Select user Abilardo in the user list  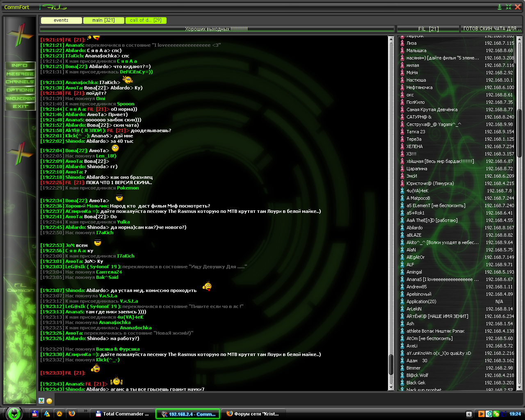[414, 228]
